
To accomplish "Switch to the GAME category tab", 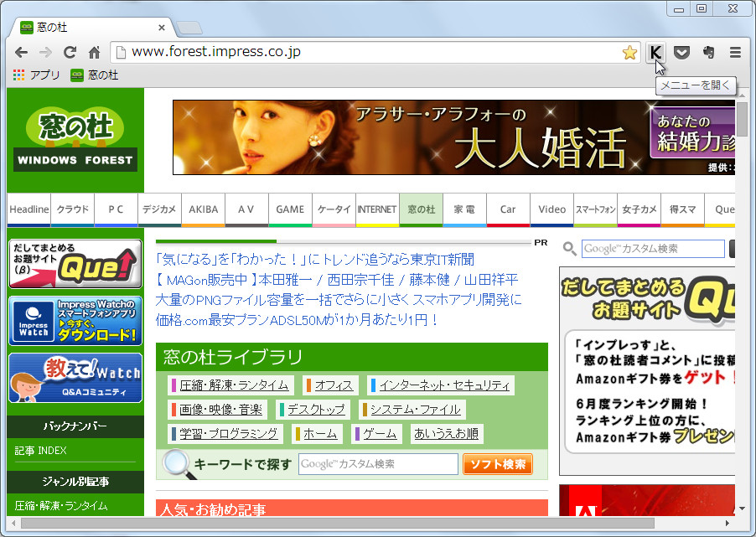I will click(x=290, y=209).
